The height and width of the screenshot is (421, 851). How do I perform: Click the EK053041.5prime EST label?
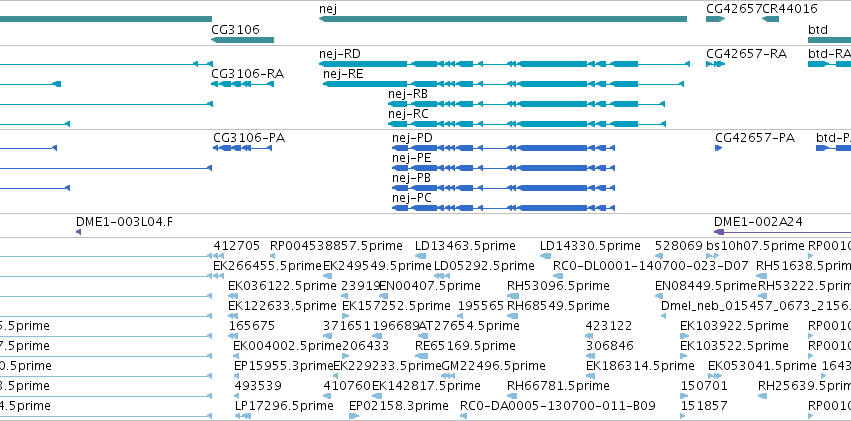coord(762,366)
